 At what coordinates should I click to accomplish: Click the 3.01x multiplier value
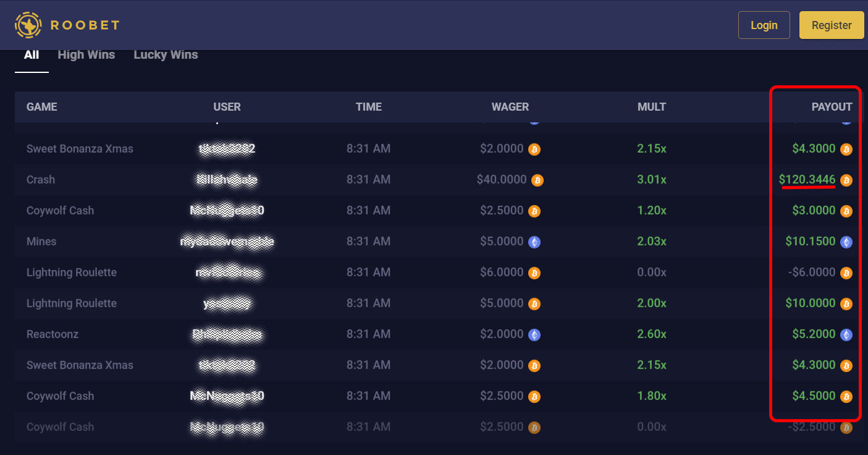pyautogui.click(x=652, y=180)
